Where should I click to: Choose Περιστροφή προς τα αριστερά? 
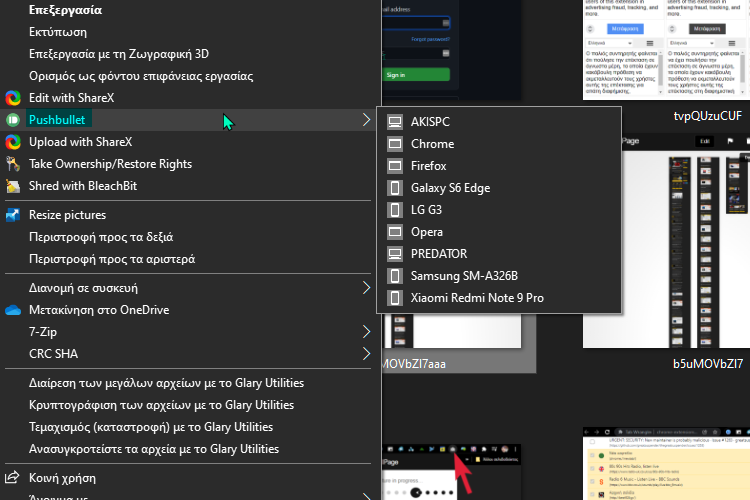[x=188, y=259]
